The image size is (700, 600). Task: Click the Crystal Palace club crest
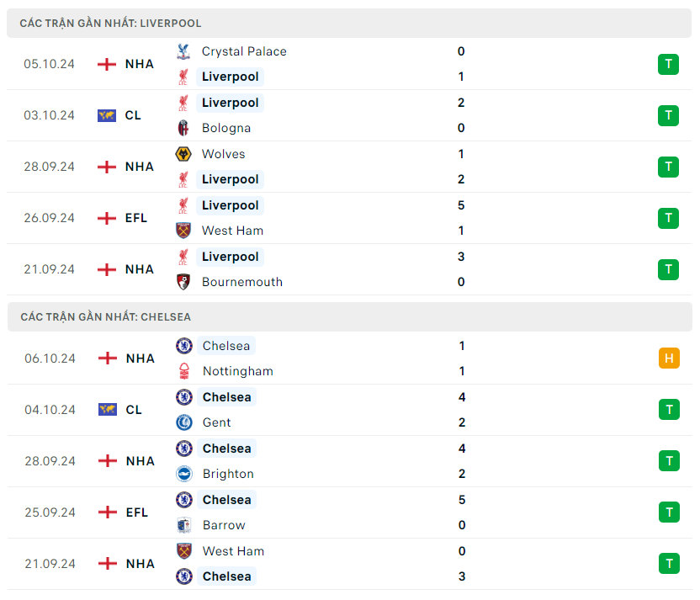183,51
